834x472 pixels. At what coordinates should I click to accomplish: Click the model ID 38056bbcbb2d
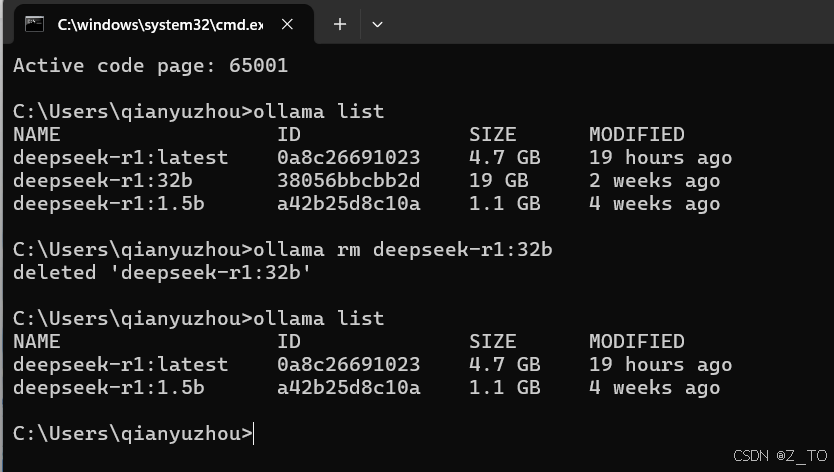[348, 180]
